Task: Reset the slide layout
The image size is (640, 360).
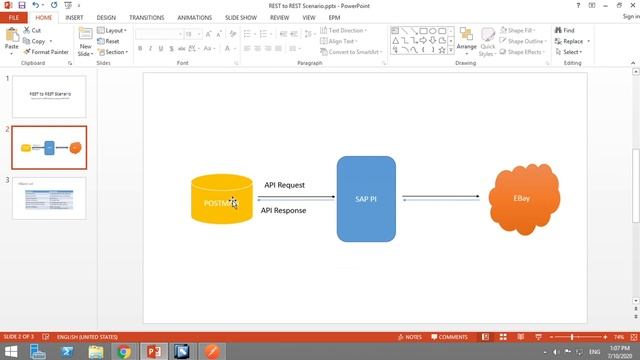Action: tap(108, 41)
